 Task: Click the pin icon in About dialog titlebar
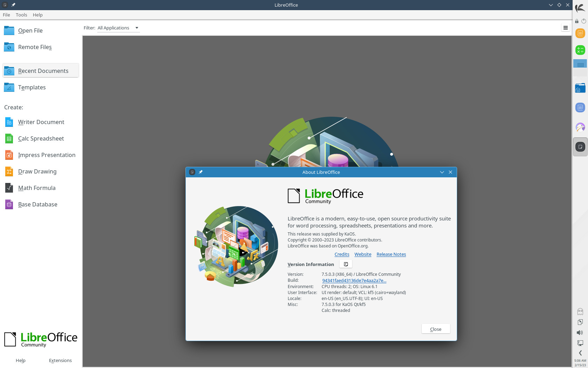tap(201, 172)
